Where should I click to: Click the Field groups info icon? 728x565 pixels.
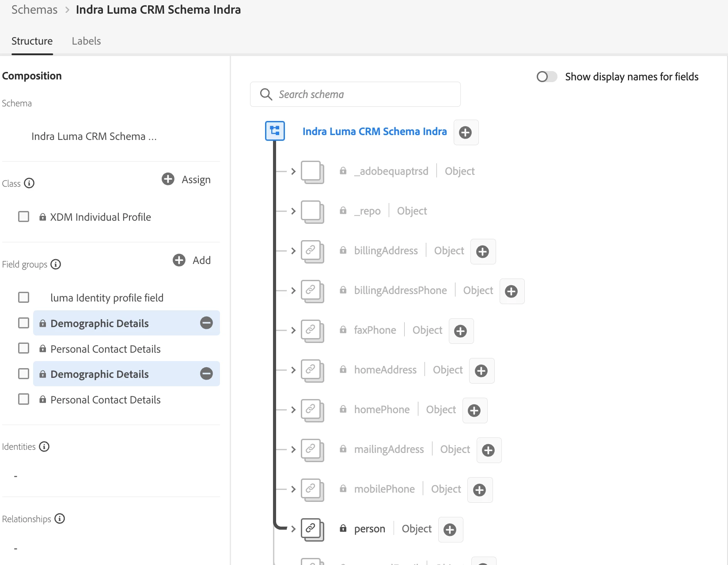pyautogui.click(x=56, y=264)
